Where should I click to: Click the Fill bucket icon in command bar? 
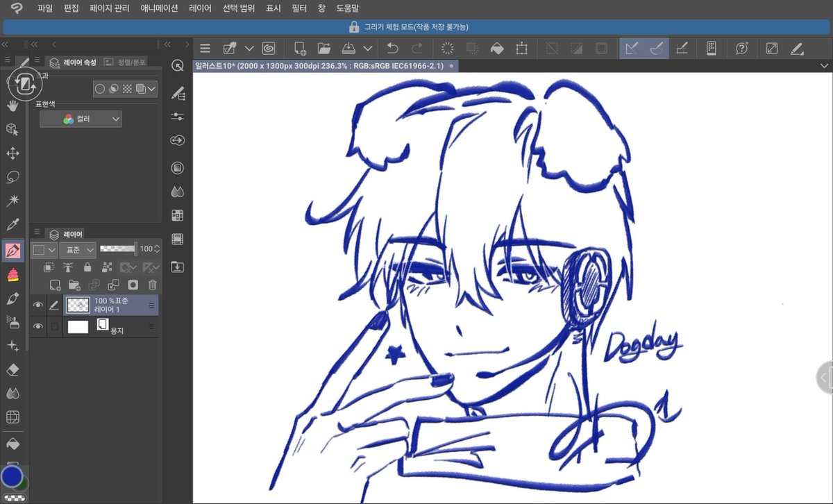pos(497,49)
